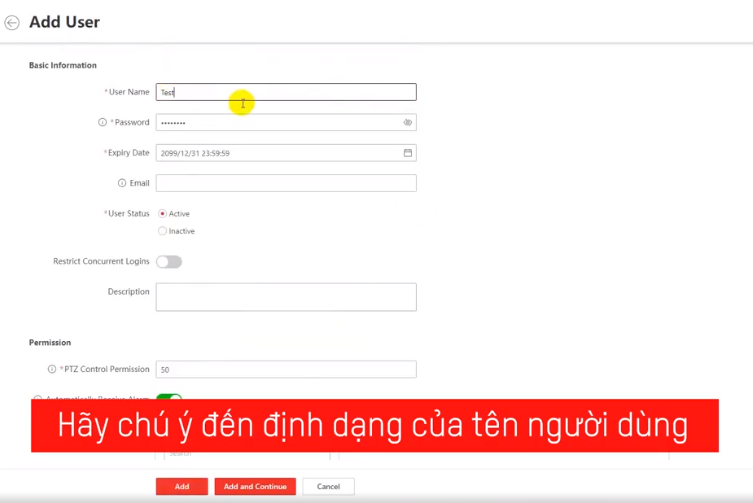Image resolution: width=753 pixels, height=503 pixels.
Task: Open the info icon for PTZ Control Permission
Action: (x=52, y=369)
